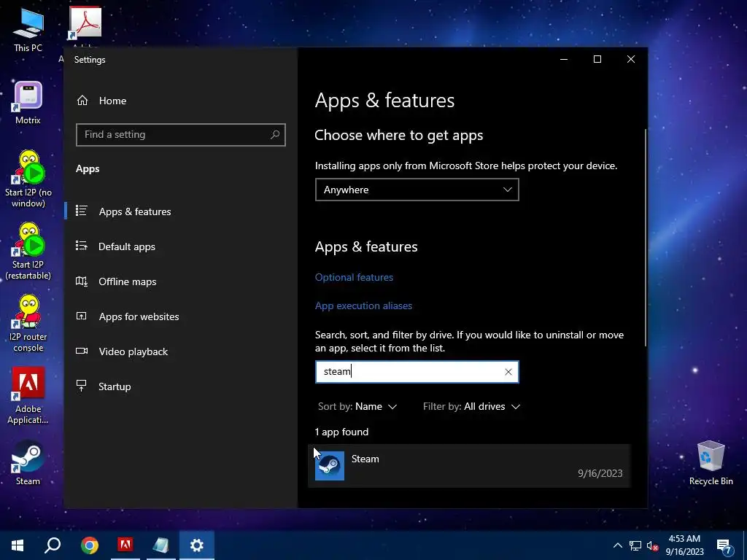This screenshot has height=560, width=747.
Task: Click the Settings gear in the taskbar
Action: pyautogui.click(x=197, y=545)
